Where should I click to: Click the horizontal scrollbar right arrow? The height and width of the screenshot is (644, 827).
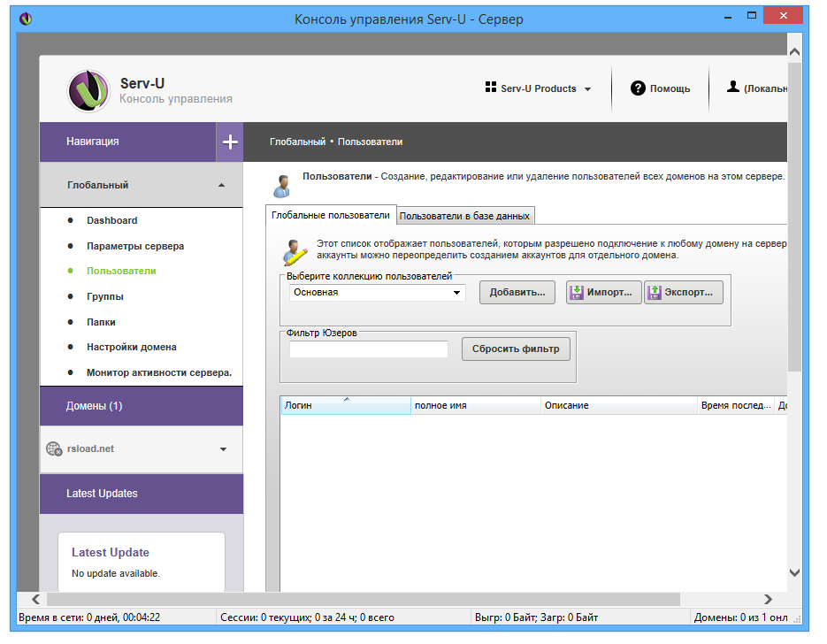[768, 599]
